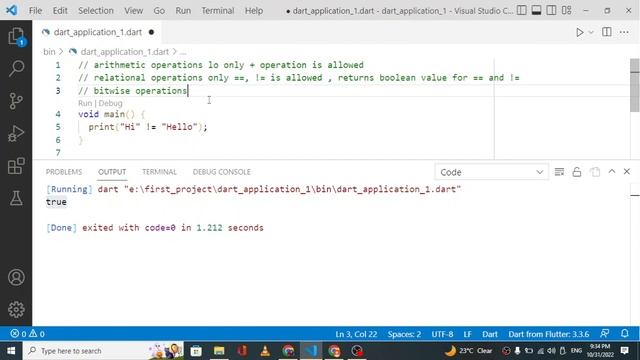
Task: Open Microsoft Store from taskbar
Action: [x=196, y=351]
